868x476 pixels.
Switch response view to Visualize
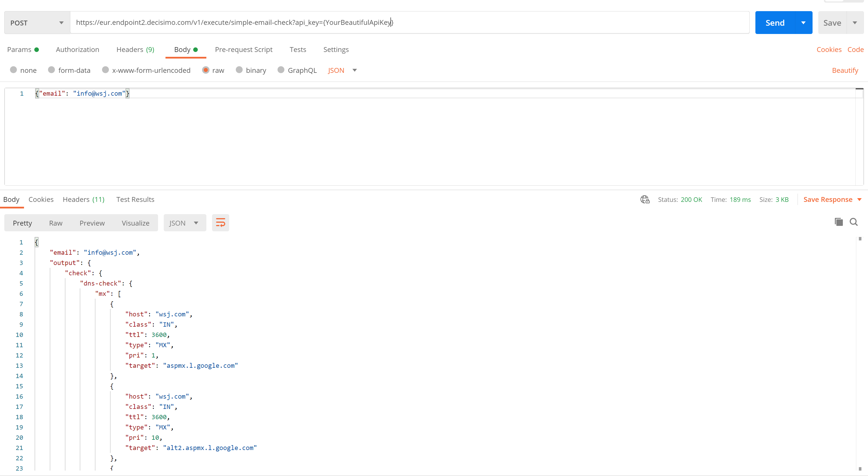click(x=135, y=223)
